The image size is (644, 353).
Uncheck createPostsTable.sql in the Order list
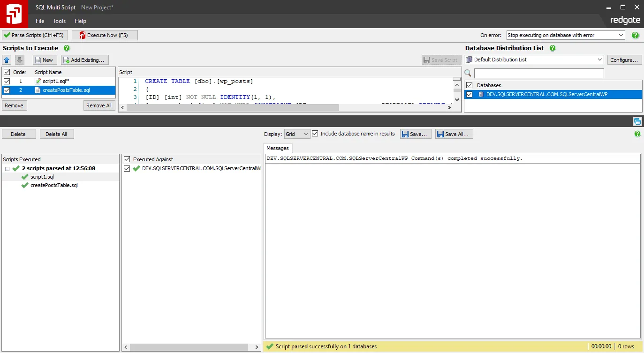7,89
